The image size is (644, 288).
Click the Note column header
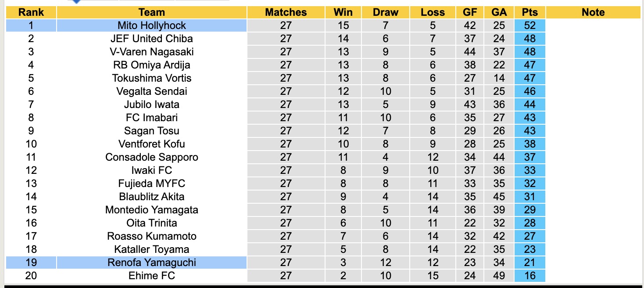pos(593,12)
